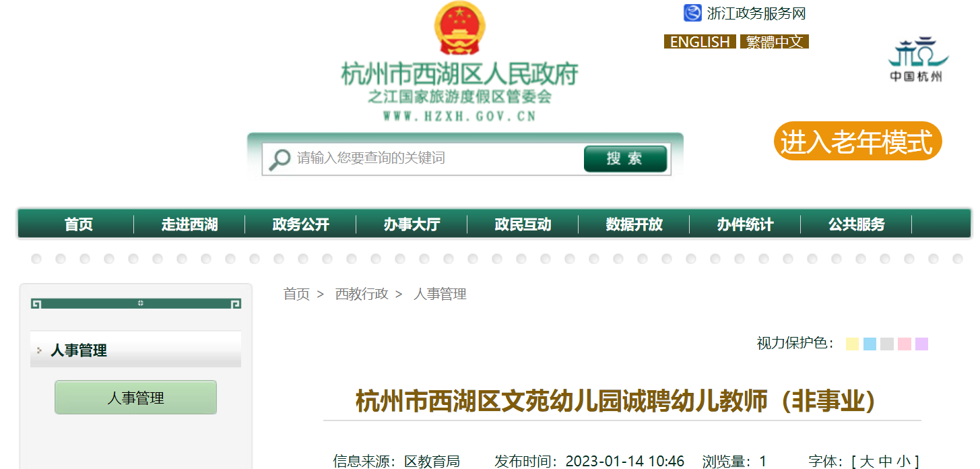Switch to ENGLISH version

(x=700, y=42)
